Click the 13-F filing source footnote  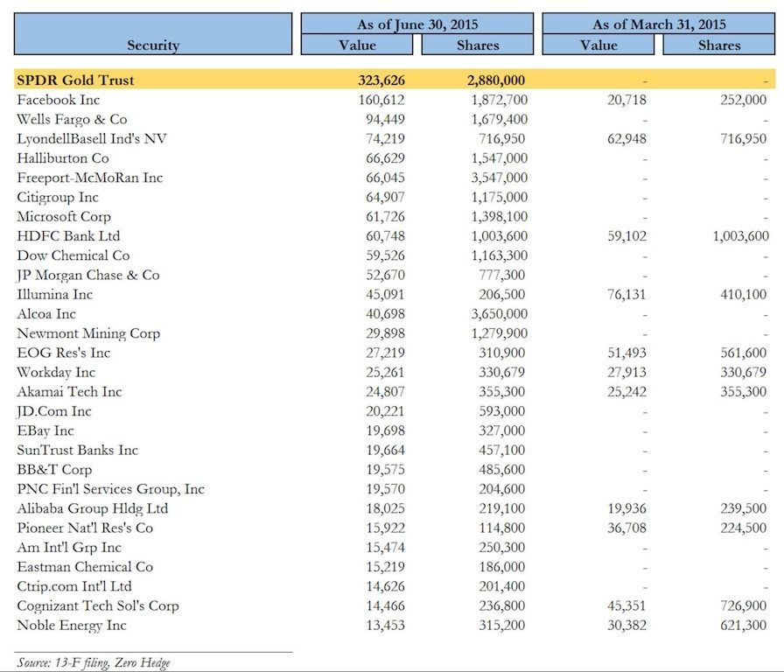coord(94,662)
